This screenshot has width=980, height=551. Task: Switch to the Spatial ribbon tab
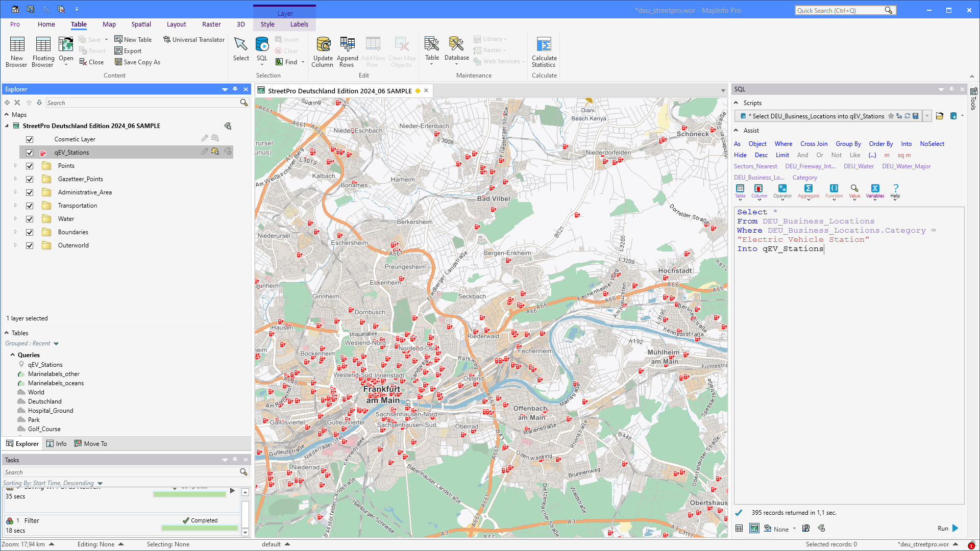(141, 24)
